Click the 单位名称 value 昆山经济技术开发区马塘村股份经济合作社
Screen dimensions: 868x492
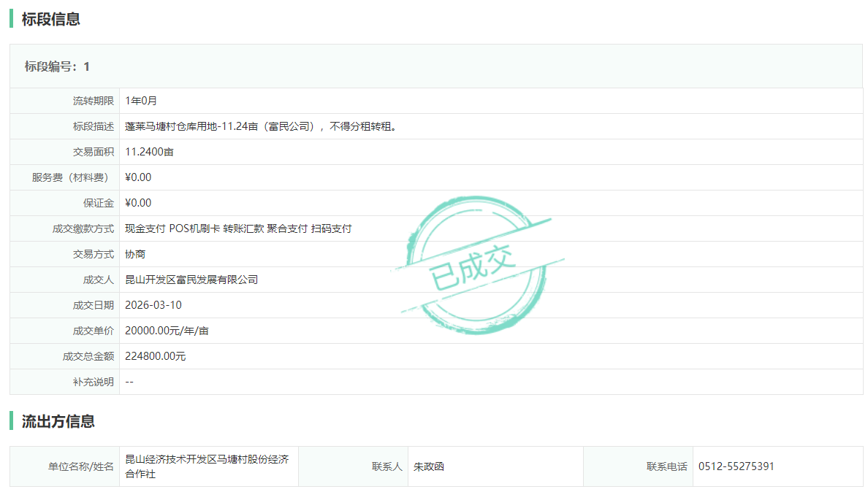[207, 466]
